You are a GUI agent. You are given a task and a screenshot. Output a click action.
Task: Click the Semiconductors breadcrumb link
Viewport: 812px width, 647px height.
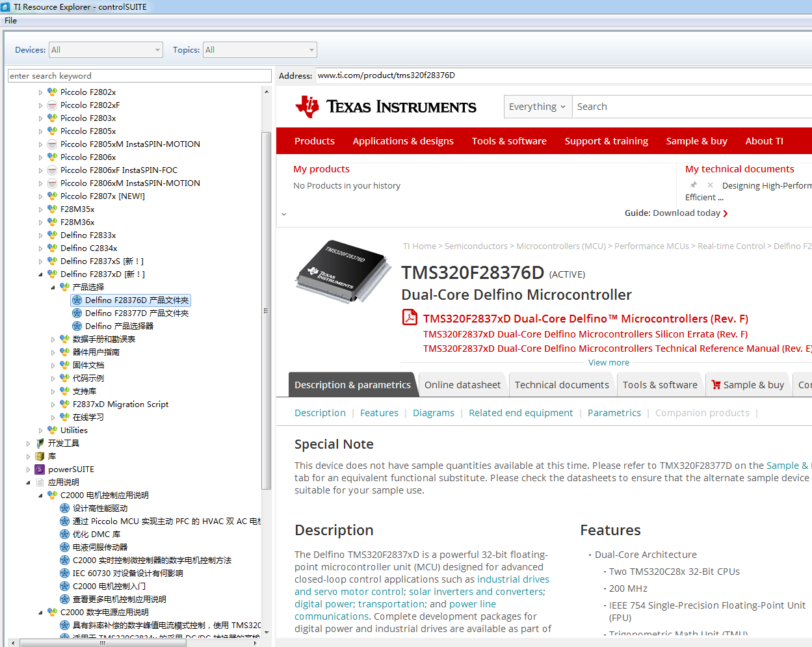[x=476, y=246]
